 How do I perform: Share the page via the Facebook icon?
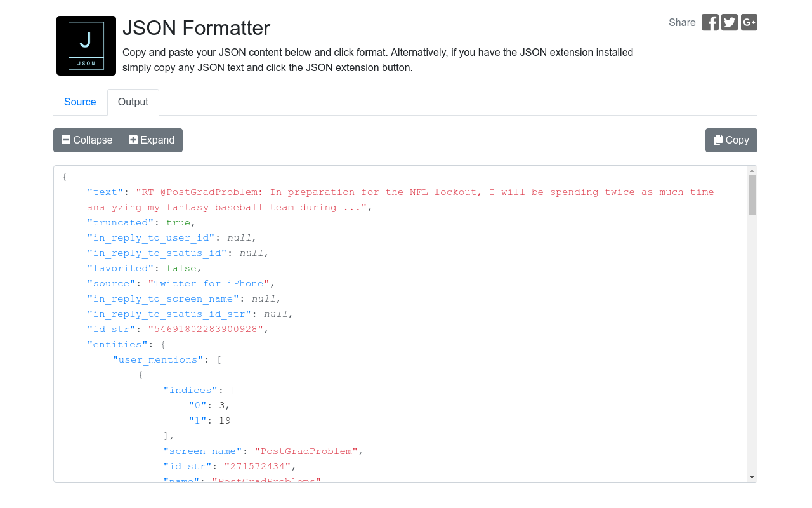click(710, 22)
